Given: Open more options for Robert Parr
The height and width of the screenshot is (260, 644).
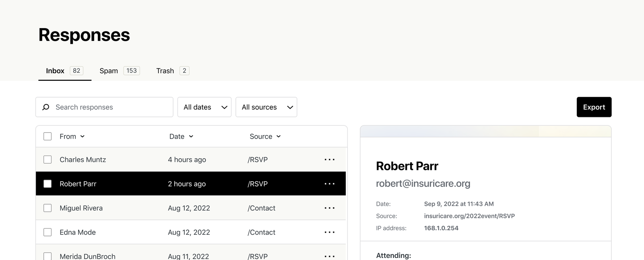Looking at the screenshot, I should [329, 184].
